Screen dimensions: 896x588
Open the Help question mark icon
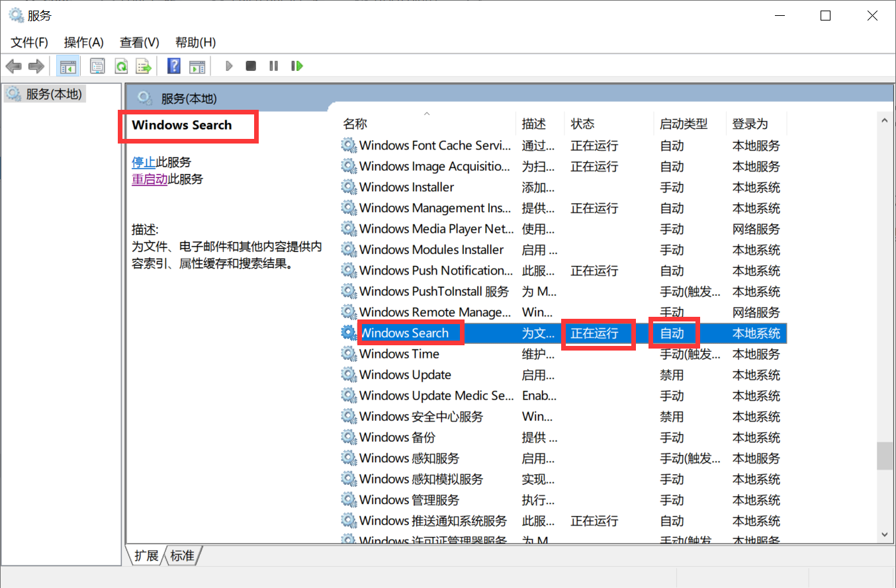[174, 66]
